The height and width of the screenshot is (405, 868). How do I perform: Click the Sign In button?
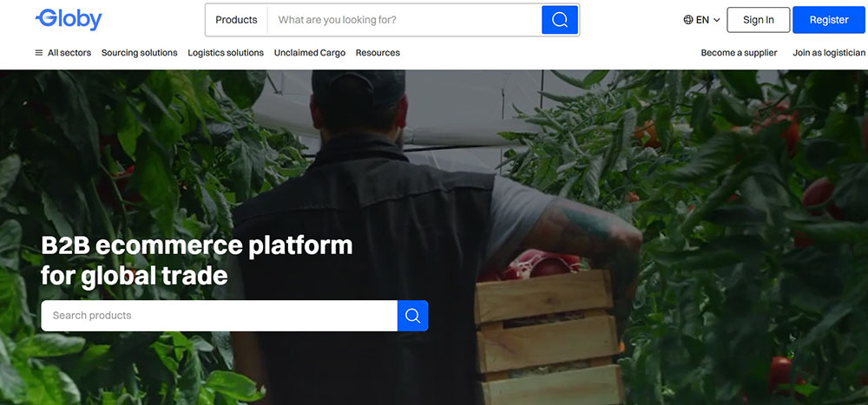click(759, 20)
